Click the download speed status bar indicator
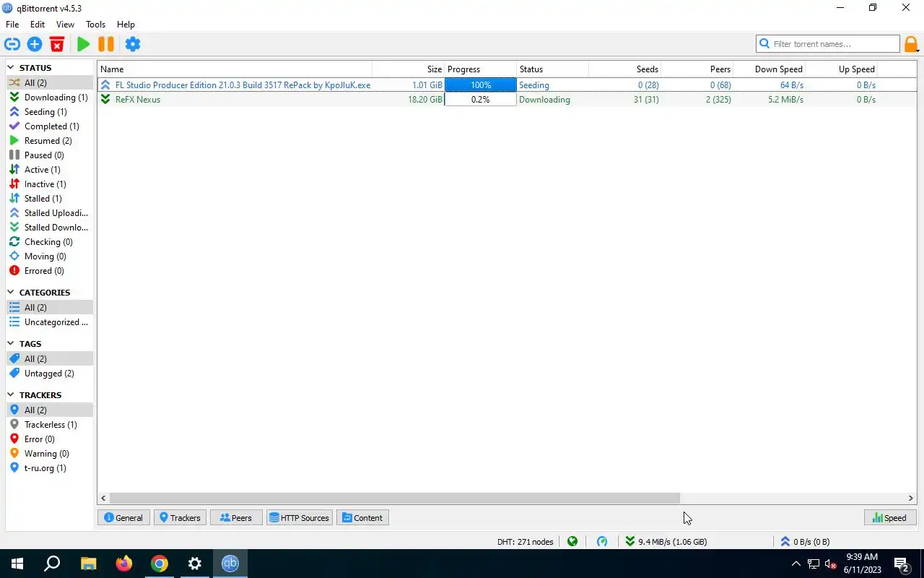Viewport: 924px width, 578px height. tap(666, 541)
